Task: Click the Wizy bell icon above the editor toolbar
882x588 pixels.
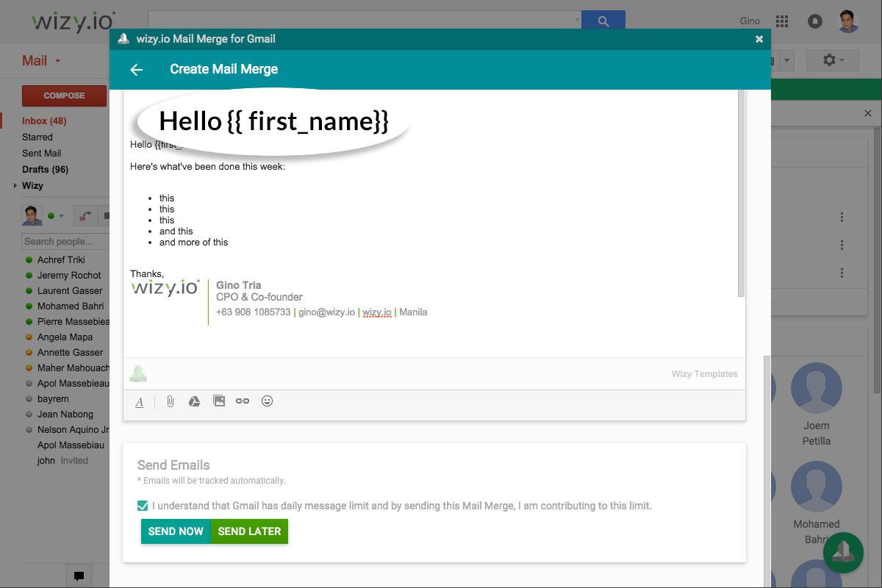Action: tap(138, 373)
